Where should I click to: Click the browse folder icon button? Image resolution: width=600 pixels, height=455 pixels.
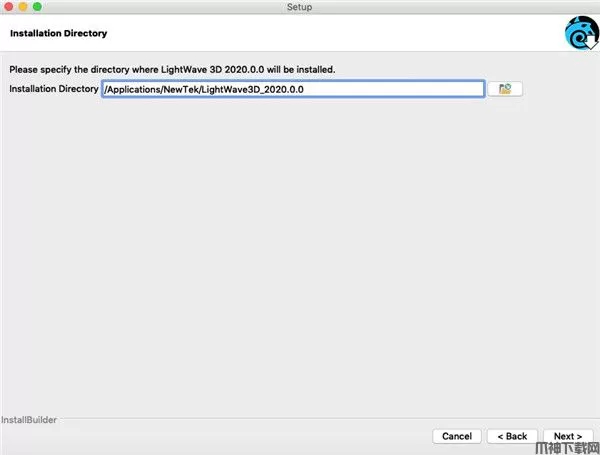coord(505,89)
